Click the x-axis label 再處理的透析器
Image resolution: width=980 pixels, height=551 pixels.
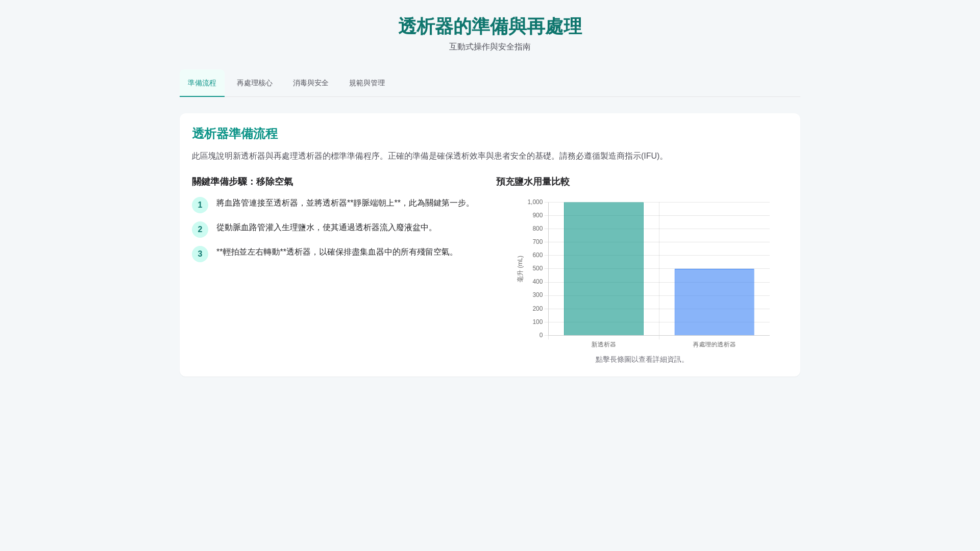coord(714,345)
